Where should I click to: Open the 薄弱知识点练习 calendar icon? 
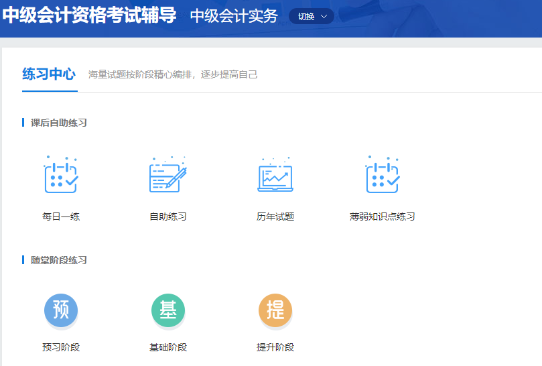[382, 175]
